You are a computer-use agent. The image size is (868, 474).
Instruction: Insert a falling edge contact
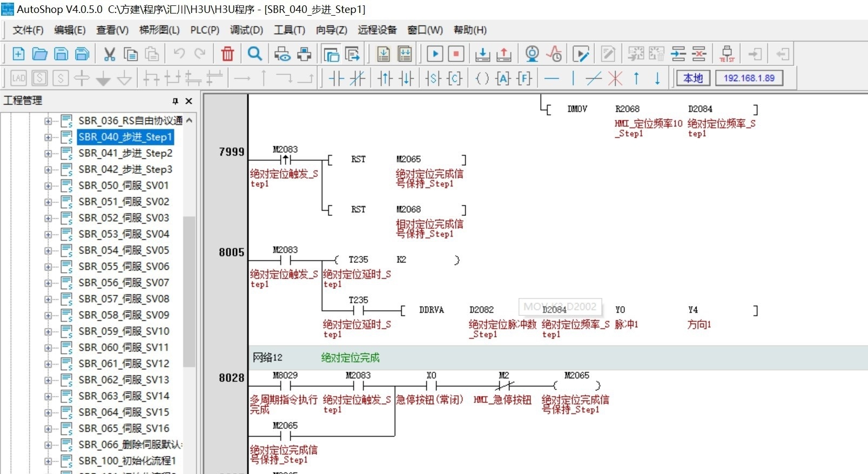pos(406,79)
